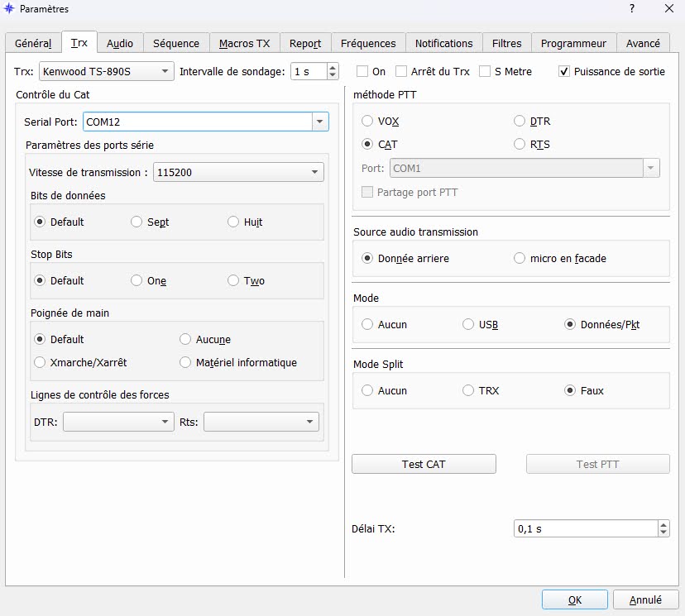Go to the Macros TX tab

244,43
